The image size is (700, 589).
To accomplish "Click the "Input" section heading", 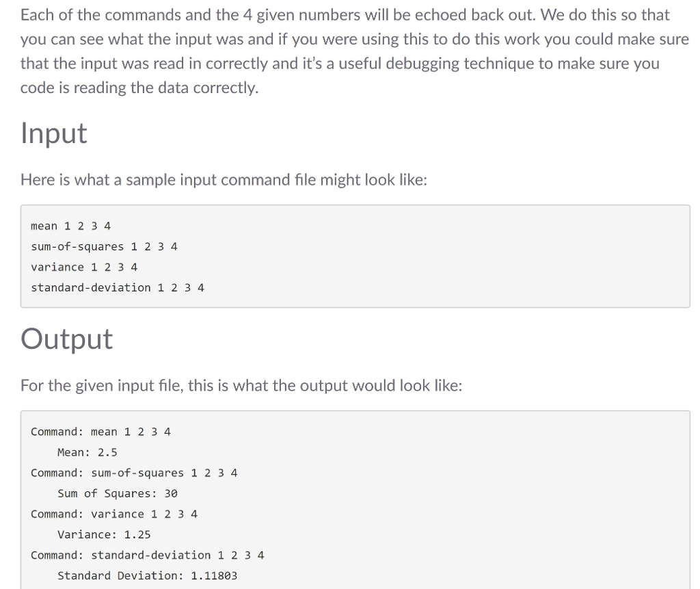I will point(54,133).
